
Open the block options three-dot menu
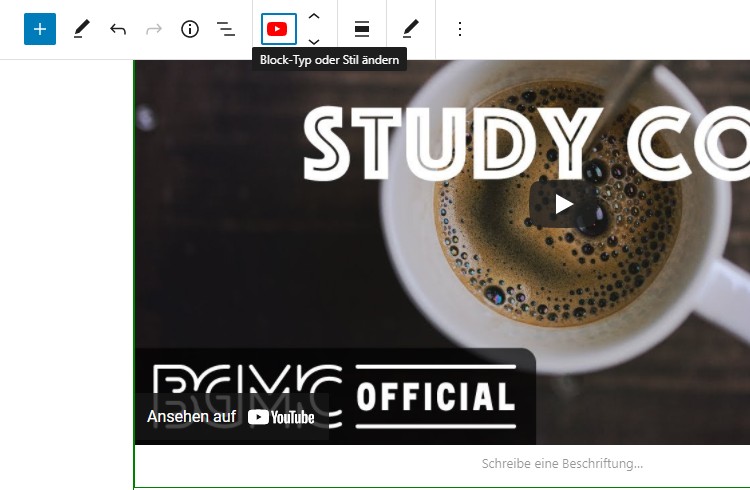pyautogui.click(x=460, y=29)
